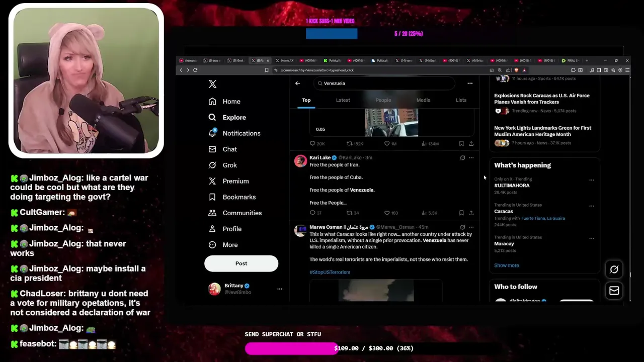Switch to the Grok browser tab
This screenshot has width=644, height=362.
click(x=235, y=61)
